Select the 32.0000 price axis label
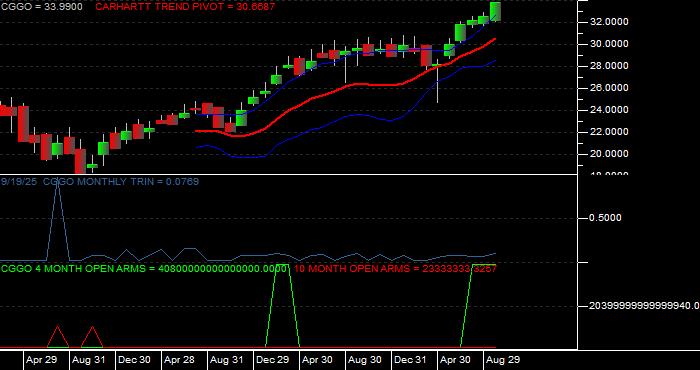Image resolution: width=700 pixels, height=370 pixels. 609,22
